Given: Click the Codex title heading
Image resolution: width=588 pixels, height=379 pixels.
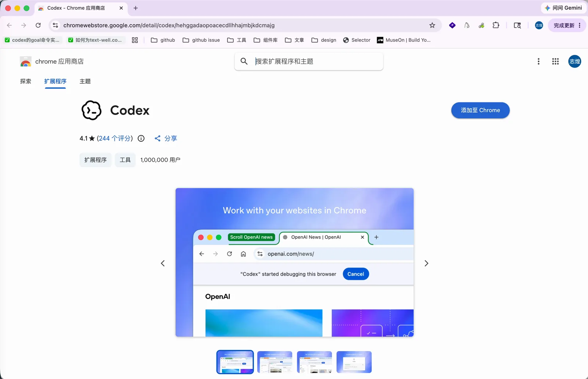Looking at the screenshot, I should click(130, 110).
